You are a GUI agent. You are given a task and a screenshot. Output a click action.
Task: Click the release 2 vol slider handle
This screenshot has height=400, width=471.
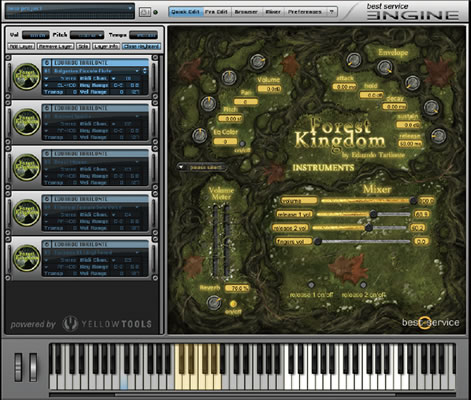pos(368,228)
